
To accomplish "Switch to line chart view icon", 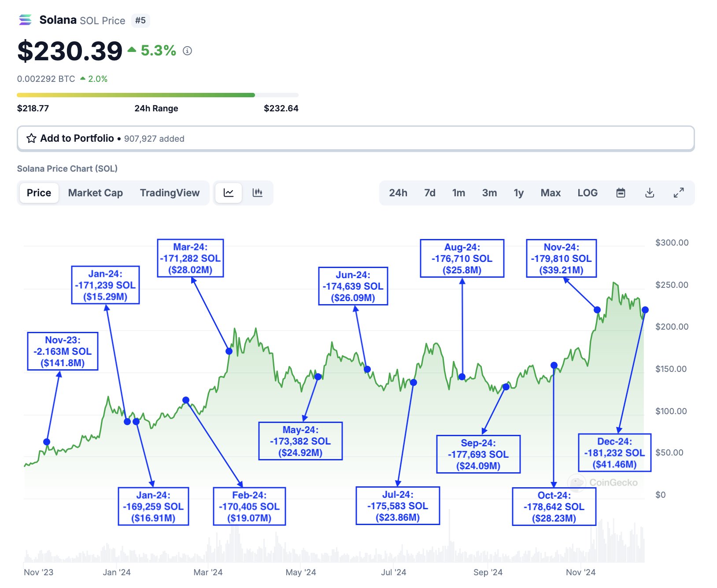I will pos(229,193).
